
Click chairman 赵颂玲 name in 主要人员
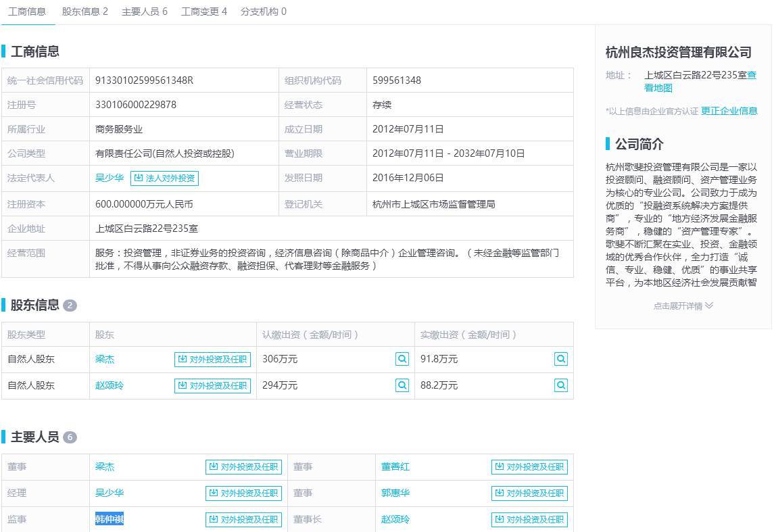pyautogui.click(x=395, y=520)
